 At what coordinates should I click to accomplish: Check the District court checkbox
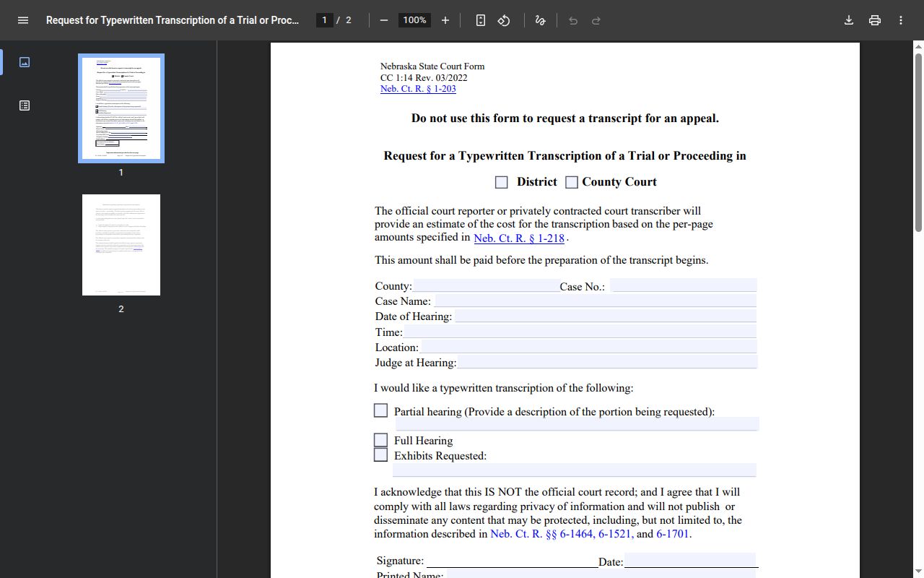(502, 182)
